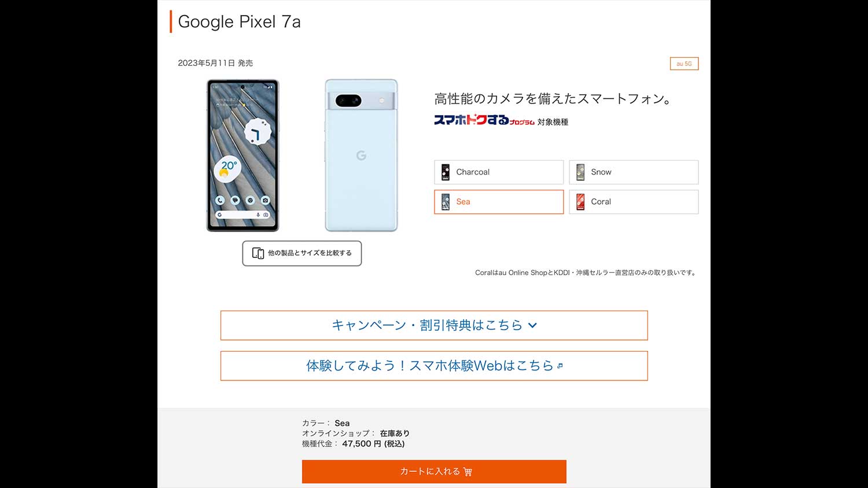Click the Sea color swatch button
868x488 pixels.
(x=498, y=202)
